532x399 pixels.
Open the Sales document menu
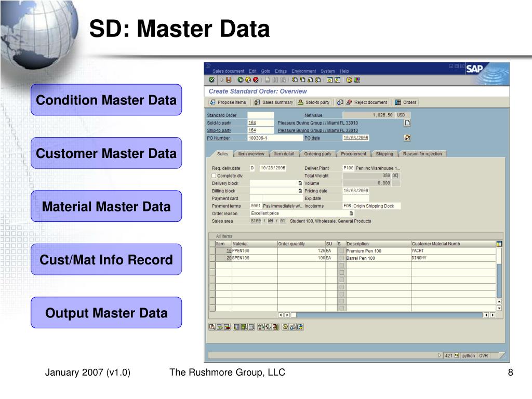pyautogui.click(x=229, y=71)
